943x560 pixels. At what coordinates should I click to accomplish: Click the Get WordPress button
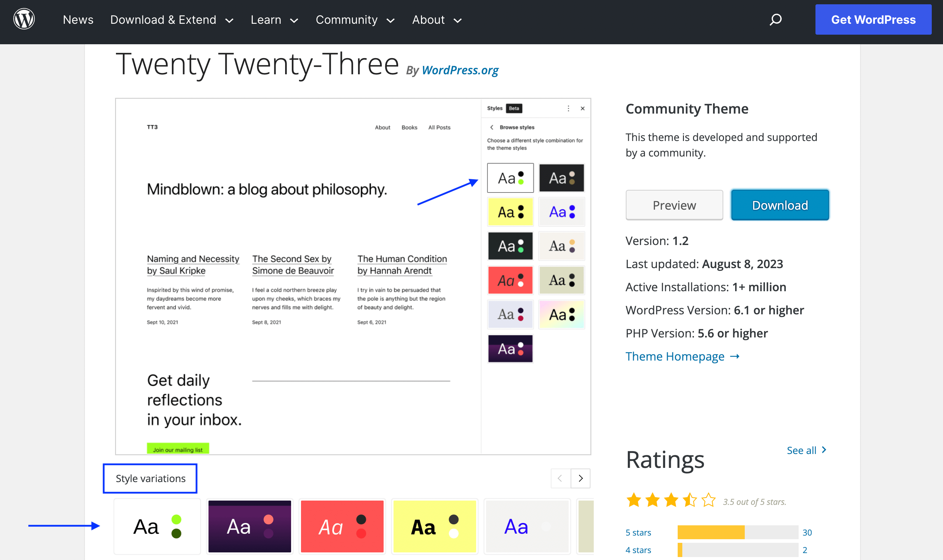pyautogui.click(x=873, y=19)
